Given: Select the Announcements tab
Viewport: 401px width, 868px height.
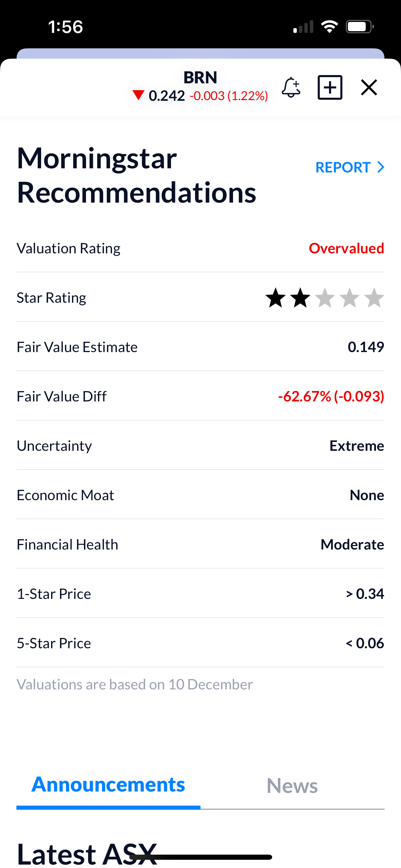Looking at the screenshot, I should pos(108,785).
